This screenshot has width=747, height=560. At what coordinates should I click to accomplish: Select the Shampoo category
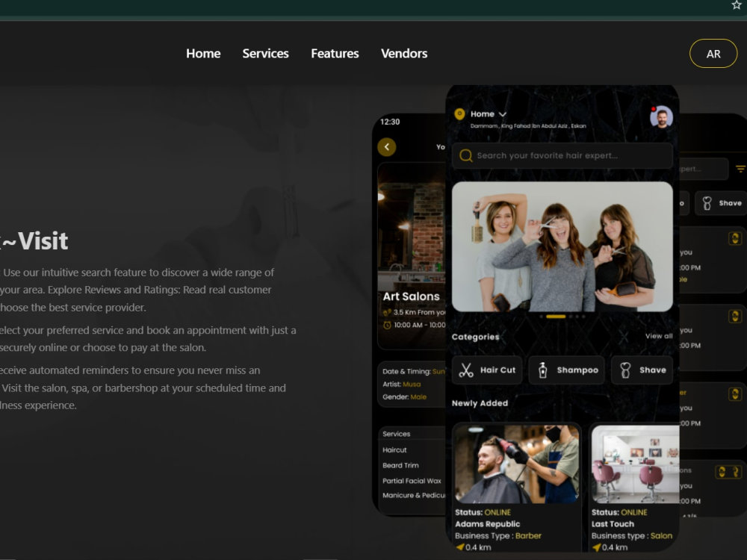(x=566, y=370)
